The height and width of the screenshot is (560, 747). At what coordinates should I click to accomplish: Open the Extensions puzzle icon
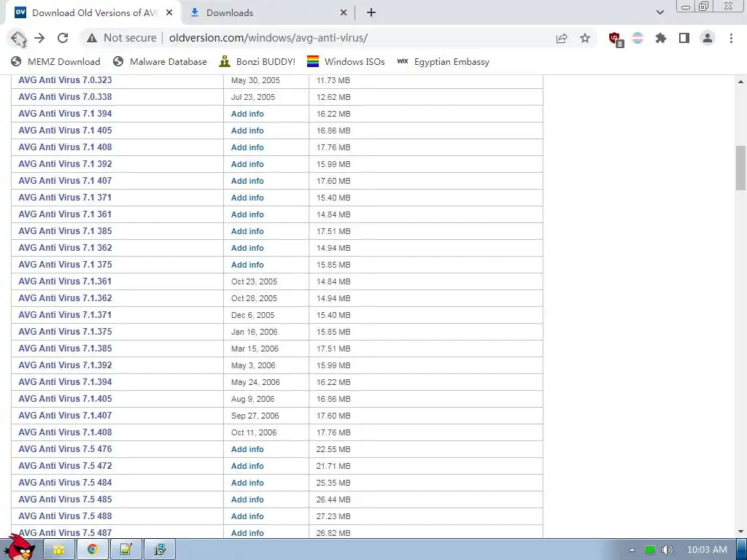pyautogui.click(x=661, y=38)
